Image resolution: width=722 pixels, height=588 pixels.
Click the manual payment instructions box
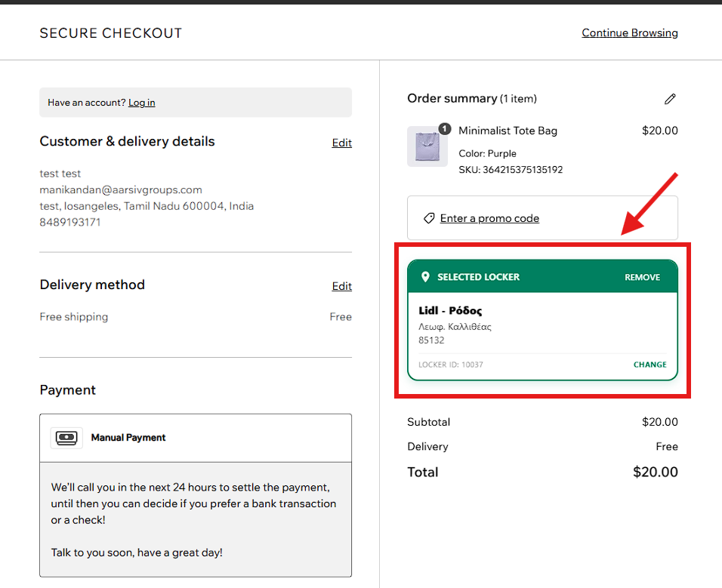pos(195,519)
